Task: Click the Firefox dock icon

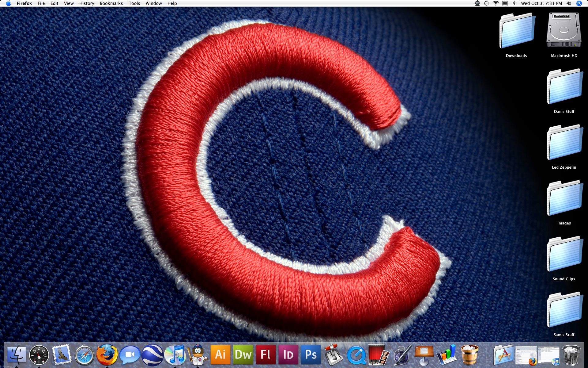Action: pos(107,355)
